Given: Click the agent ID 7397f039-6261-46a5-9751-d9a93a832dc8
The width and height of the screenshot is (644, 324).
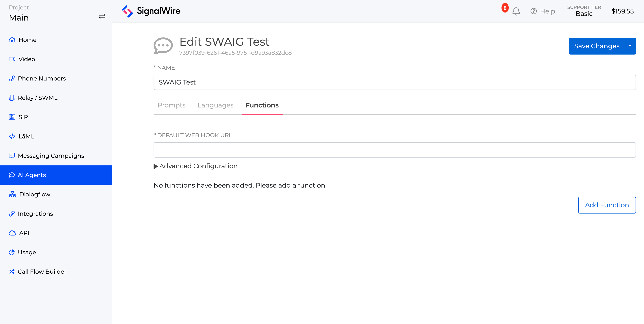Looking at the screenshot, I should tap(236, 53).
